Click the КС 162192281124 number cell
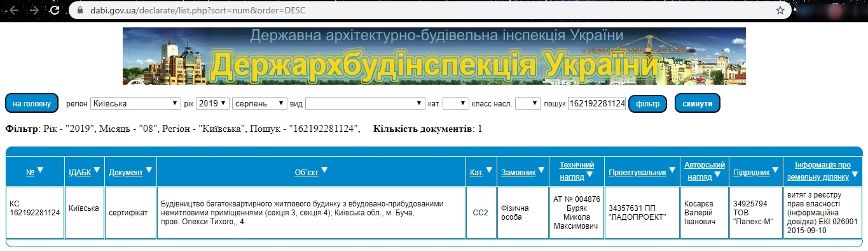This screenshot has width=868, height=251. [x=36, y=213]
